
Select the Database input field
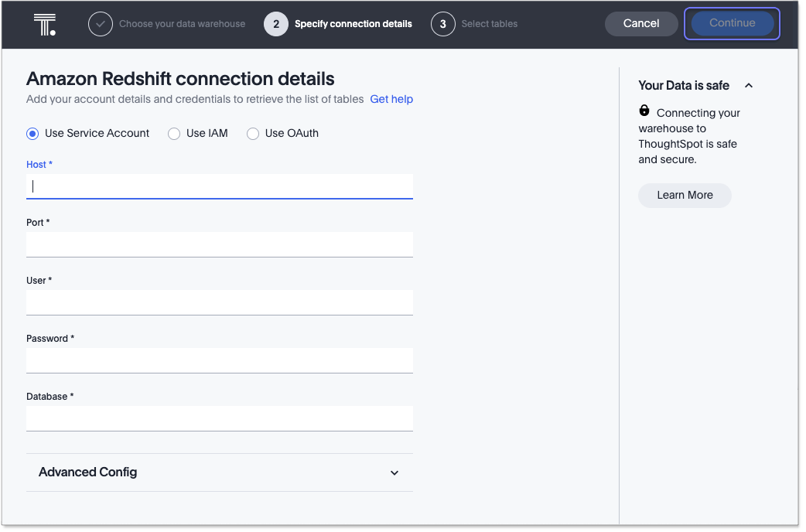(219, 418)
